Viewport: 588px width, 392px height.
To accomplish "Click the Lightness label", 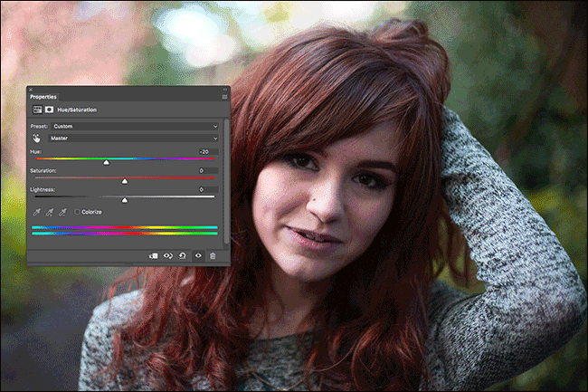I will (x=43, y=190).
